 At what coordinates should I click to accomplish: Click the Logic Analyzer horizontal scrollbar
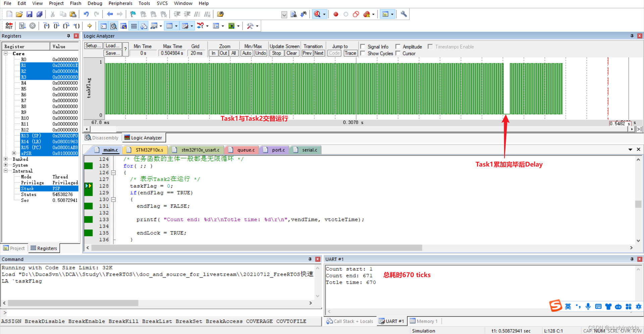359,129
